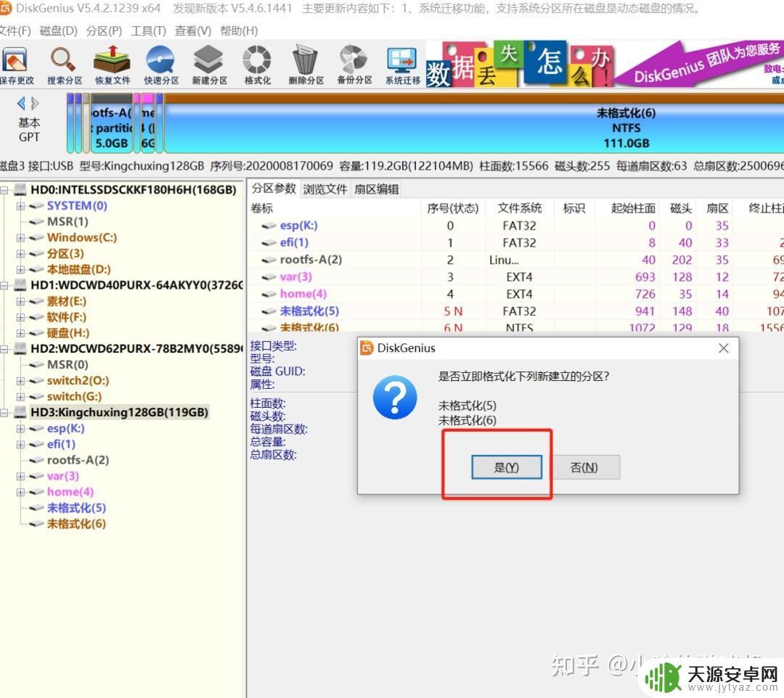Open the 查看(V) menu

pos(192,31)
